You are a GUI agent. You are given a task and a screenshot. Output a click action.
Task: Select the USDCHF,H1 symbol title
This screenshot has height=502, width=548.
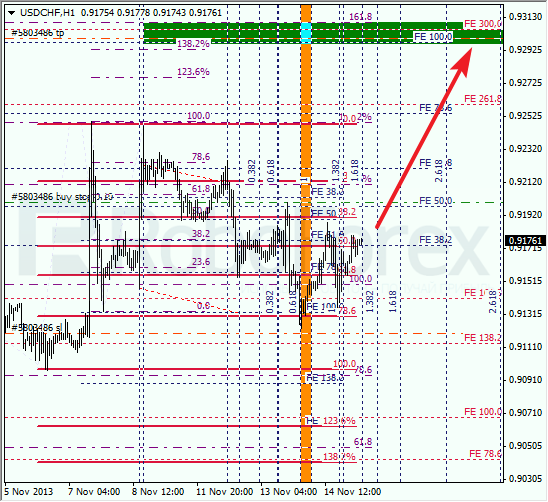click(x=47, y=13)
